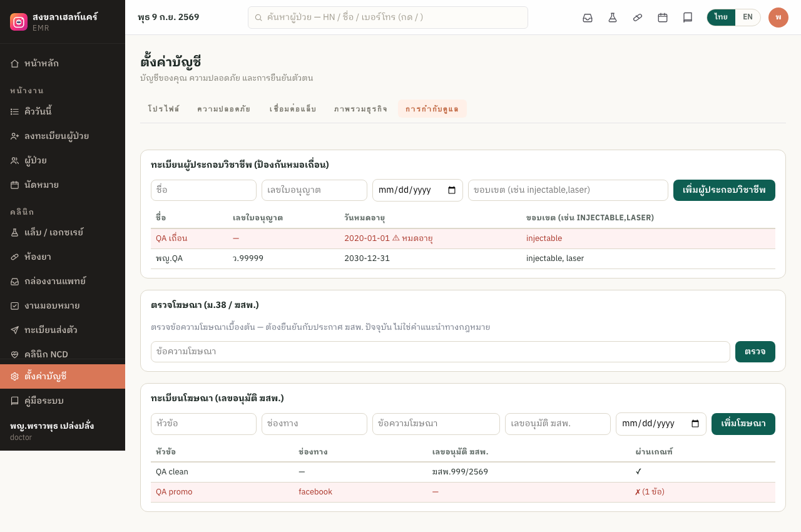Click users icon beside ผู้ป่วย
Viewport: 801px width, 532px height.
pos(14,160)
